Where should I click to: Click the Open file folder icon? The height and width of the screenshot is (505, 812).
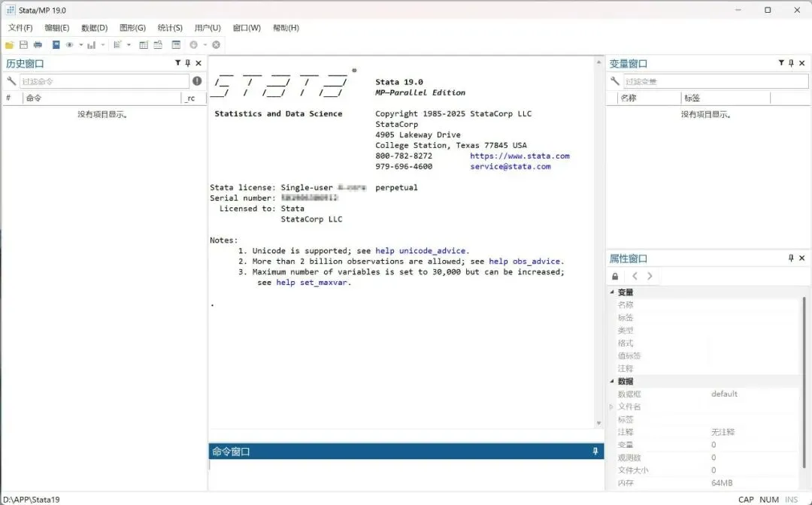coord(9,45)
